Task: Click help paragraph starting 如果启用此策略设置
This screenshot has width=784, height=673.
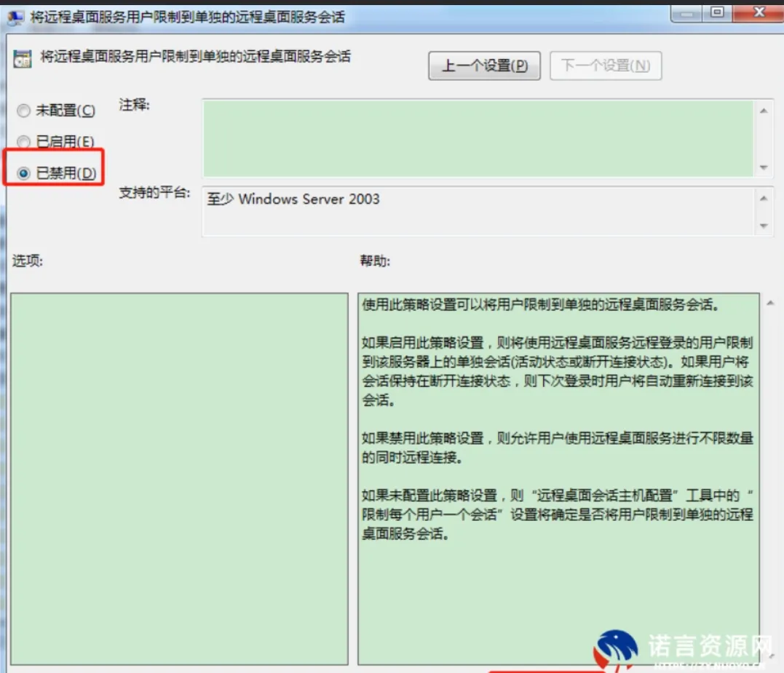Action: point(558,371)
